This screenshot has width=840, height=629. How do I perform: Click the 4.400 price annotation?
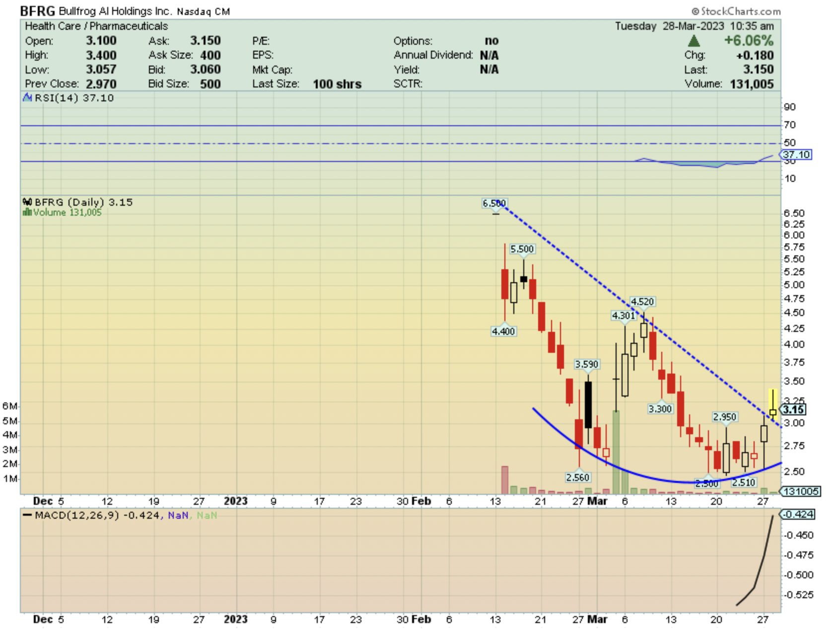click(x=503, y=331)
